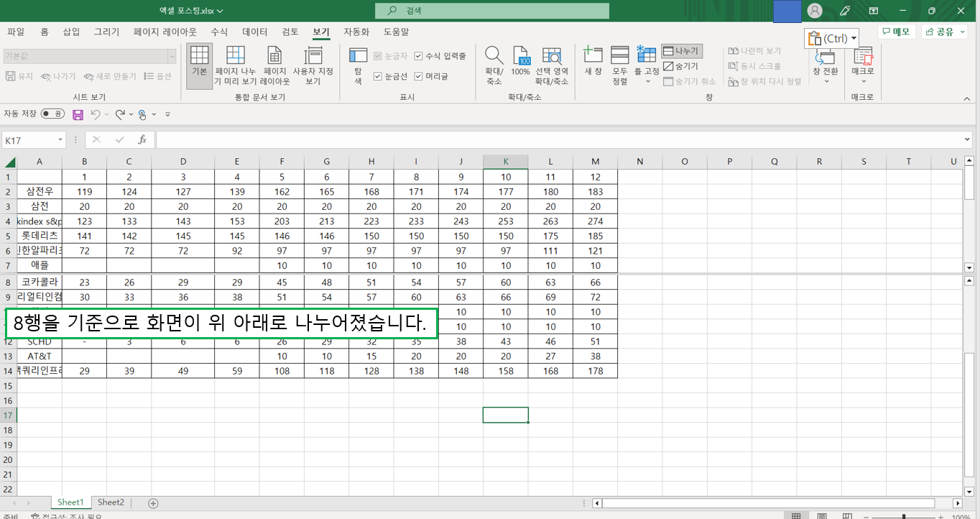
Task: Click the select-all corner triangle
Action: pos(9,162)
